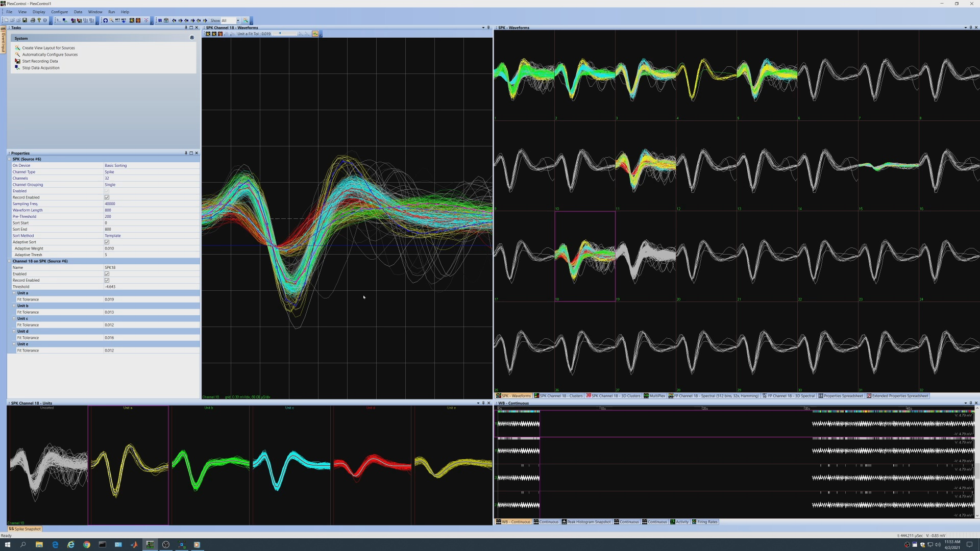
Task: Select red Unit d waveform thumbnail
Action: (372, 465)
